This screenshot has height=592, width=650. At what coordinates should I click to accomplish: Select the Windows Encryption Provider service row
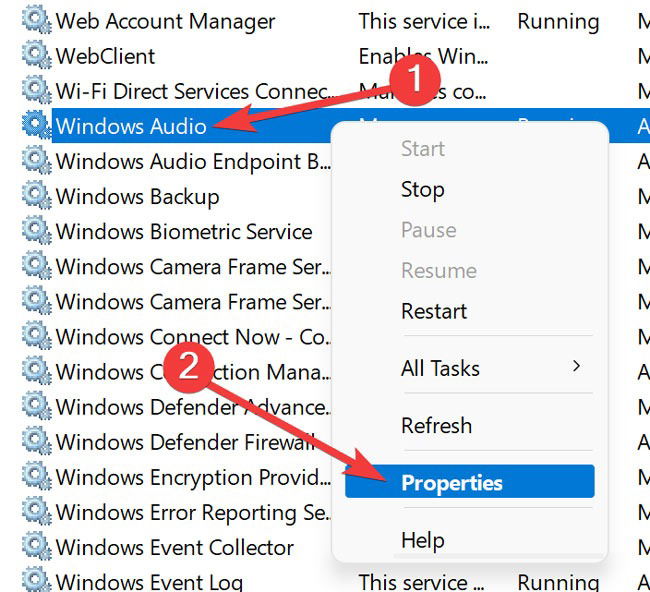pos(193,477)
